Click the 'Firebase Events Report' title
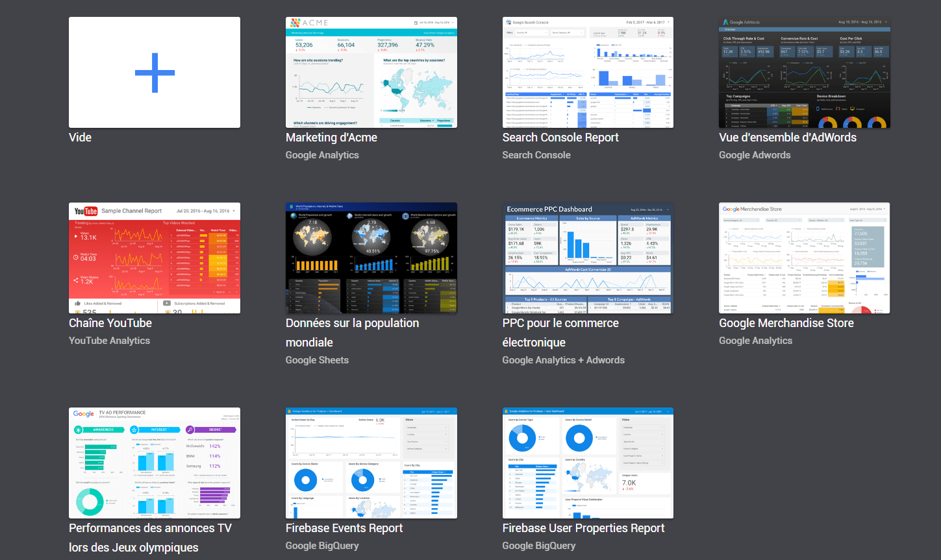The image size is (941, 560). coord(344,528)
